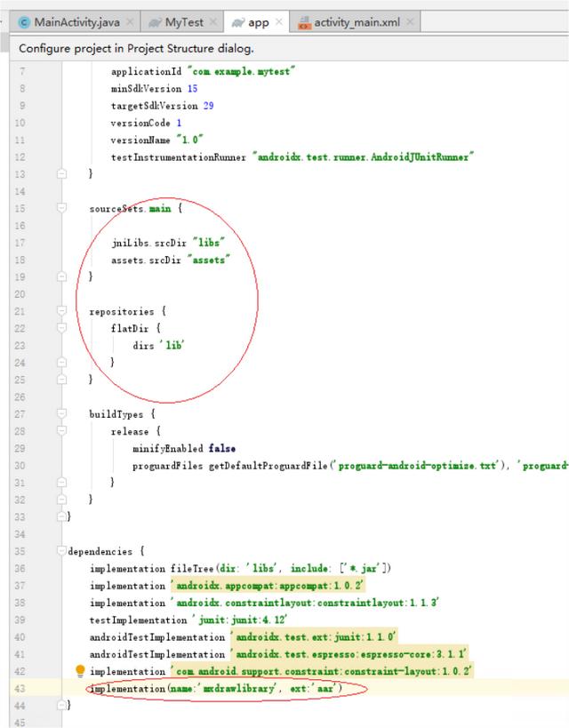The image size is (569, 728).
Task: Click the junit:junit:4.12 dependency
Action: [240, 620]
